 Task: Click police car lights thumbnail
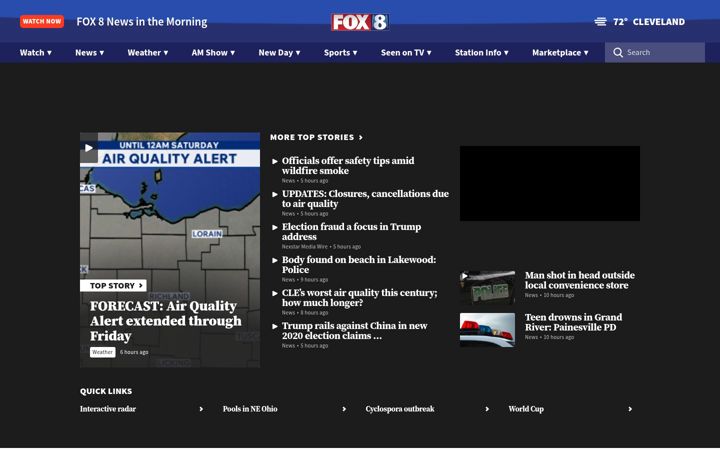click(x=487, y=330)
